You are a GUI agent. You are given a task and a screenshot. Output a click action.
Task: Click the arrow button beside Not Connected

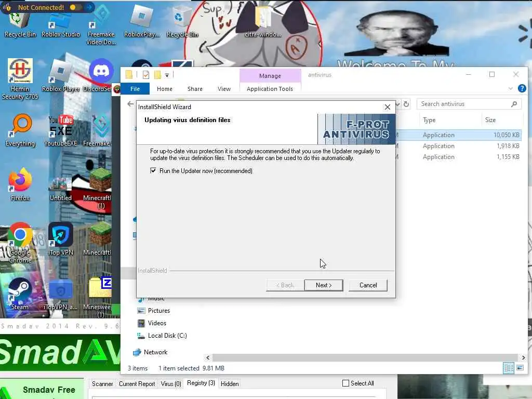89,7
